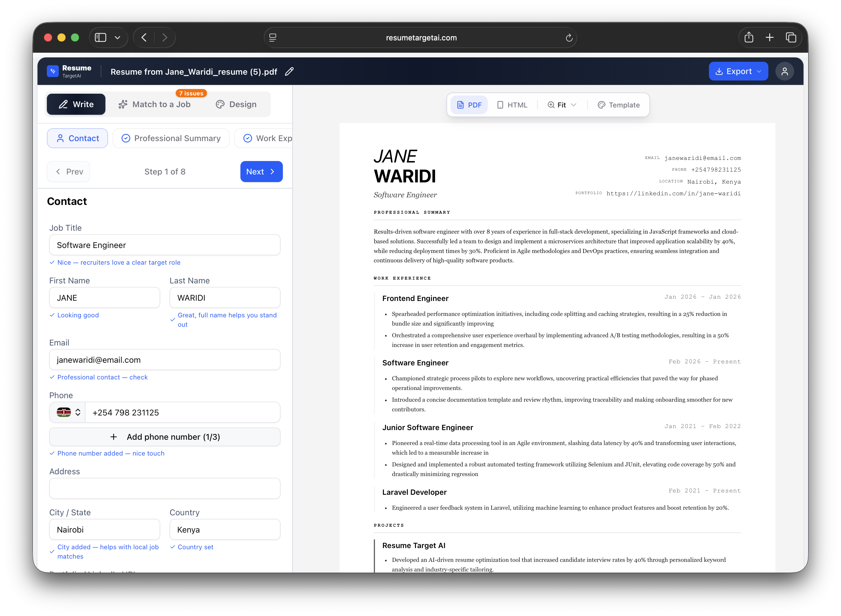Switch the preview to PDF mode

469,105
